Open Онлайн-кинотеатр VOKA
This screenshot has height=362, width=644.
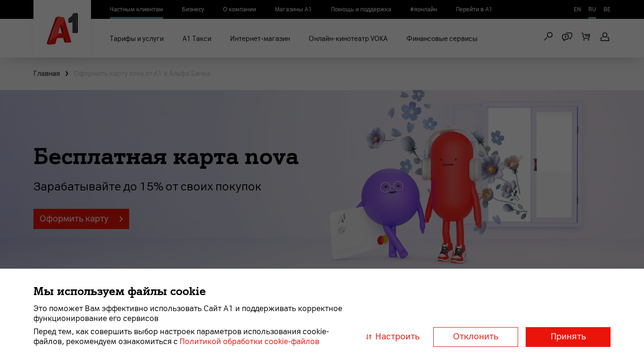point(348,39)
